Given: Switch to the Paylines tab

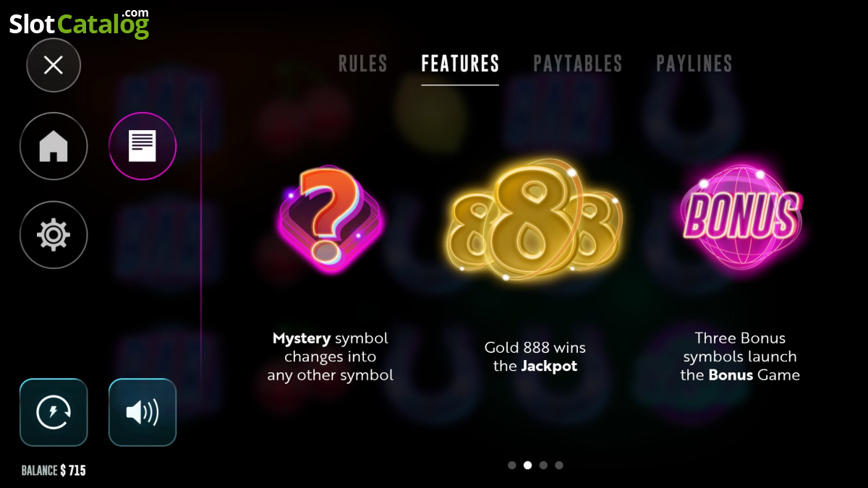Looking at the screenshot, I should pyautogui.click(x=694, y=64).
